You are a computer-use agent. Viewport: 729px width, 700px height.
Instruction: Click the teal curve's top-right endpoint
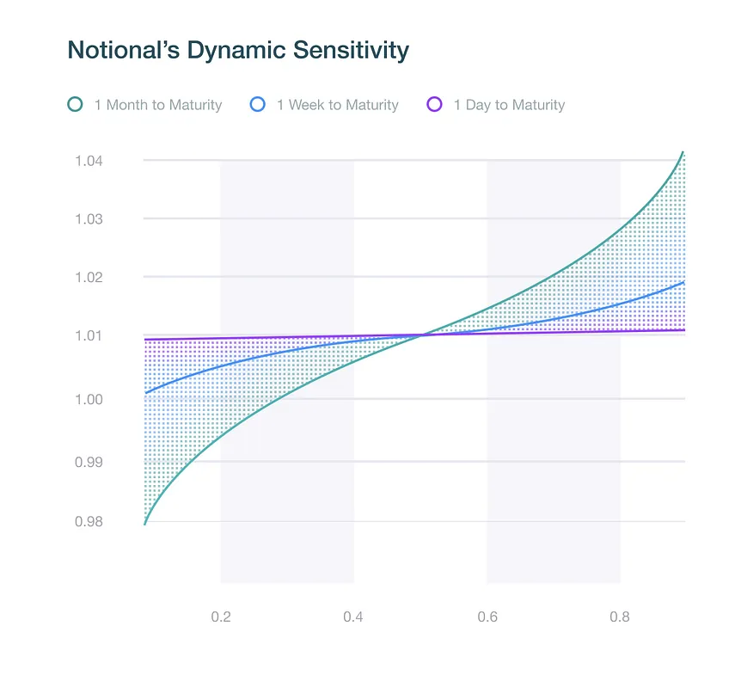tap(683, 152)
